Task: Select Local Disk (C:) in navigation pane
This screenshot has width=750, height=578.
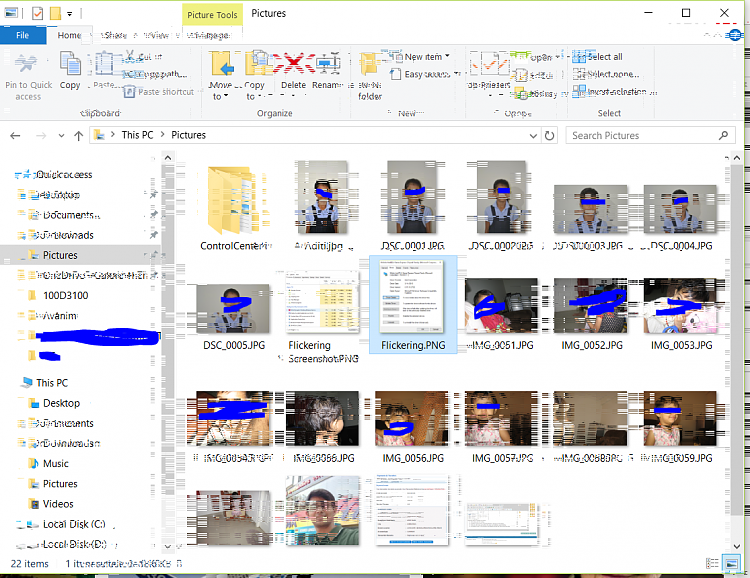Action: [x=74, y=524]
